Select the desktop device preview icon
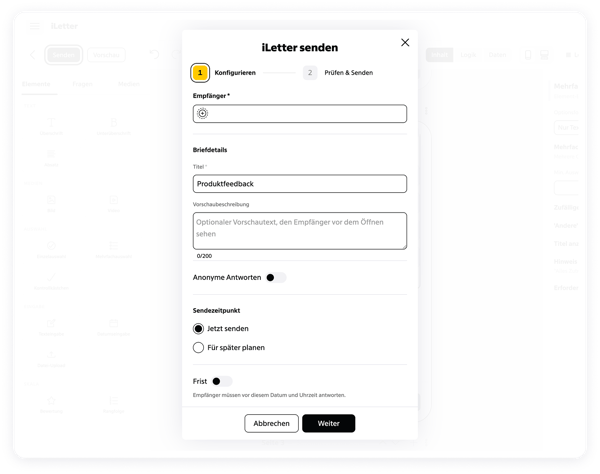This screenshot has width=600, height=474. coord(544,55)
